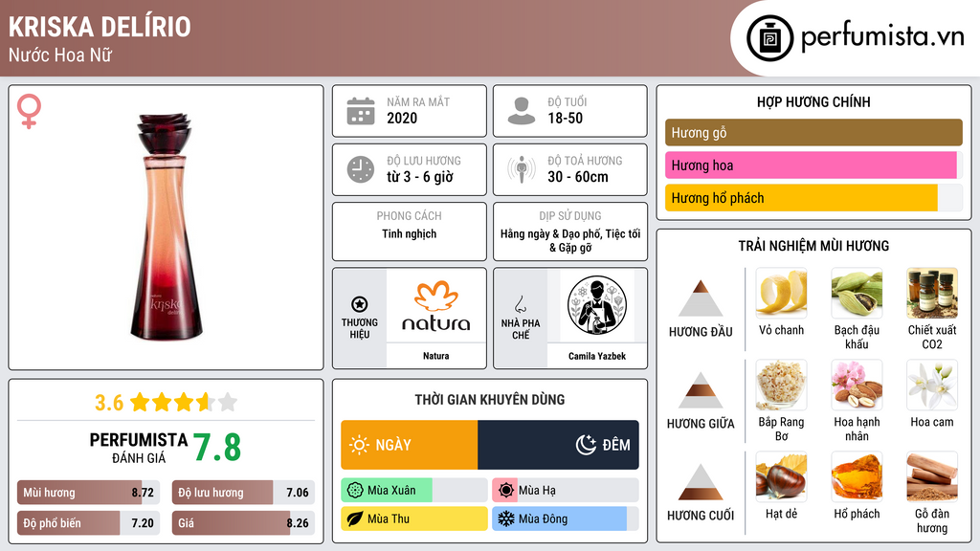Open the Gỗ đàn hương note image
The image size is (980, 551).
(932, 476)
